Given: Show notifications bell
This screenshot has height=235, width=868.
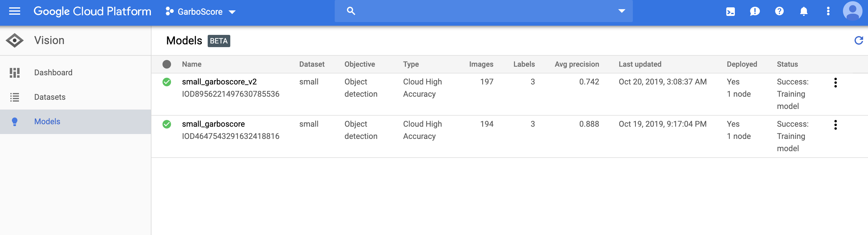Looking at the screenshot, I should [804, 12].
